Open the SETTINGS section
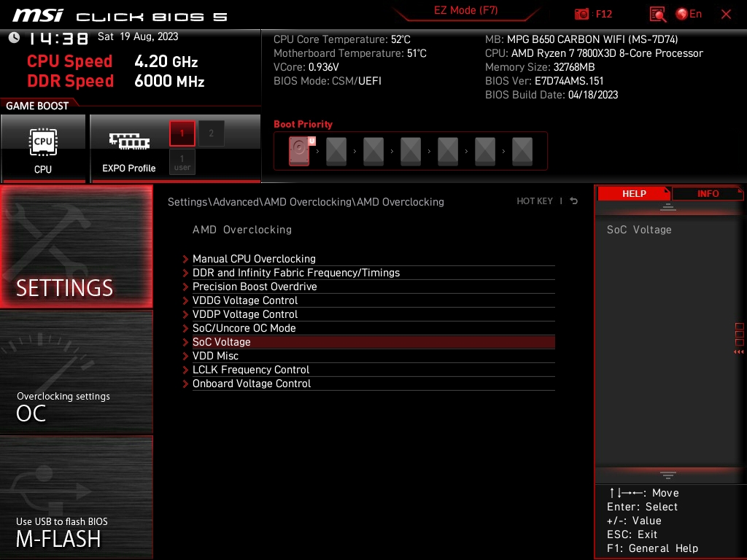This screenshot has width=747, height=560. [76, 246]
